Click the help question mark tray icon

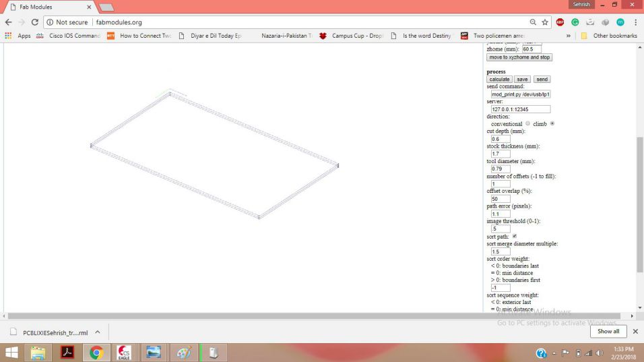coord(541,353)
